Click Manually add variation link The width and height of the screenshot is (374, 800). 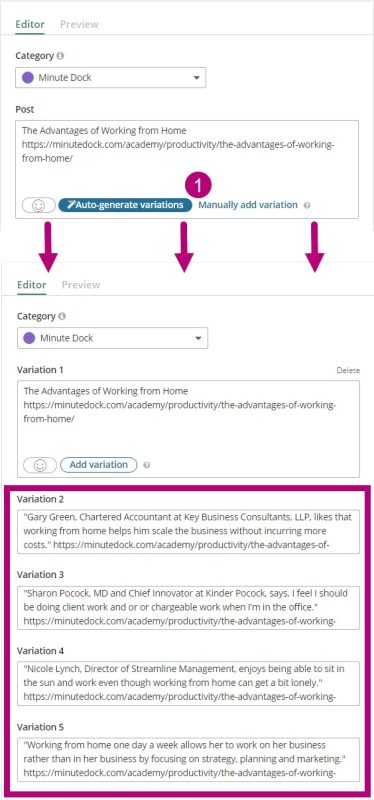point(247,205)
